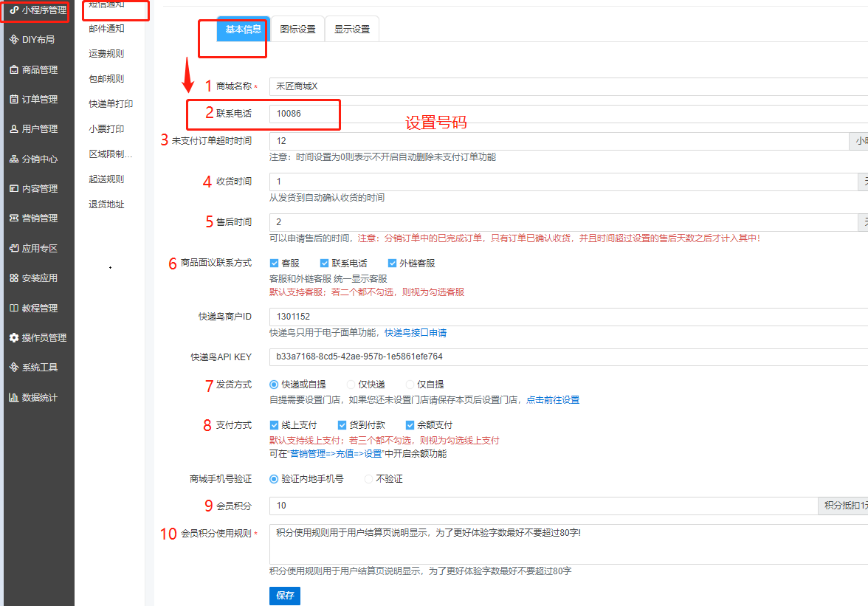Toggle the 货到付款 payment checkbox
Viewport: 868px width, 606px height.
pos(342,425)
